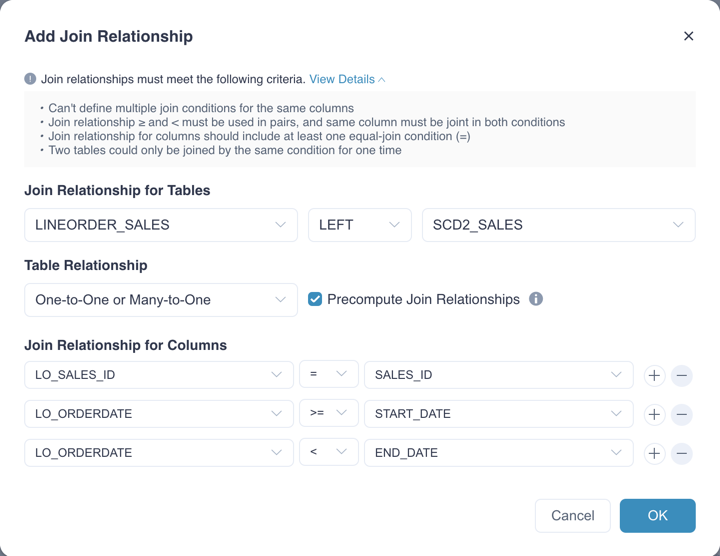
Task: Click the warning icon next to join criteria
Action: pos(30,79)
